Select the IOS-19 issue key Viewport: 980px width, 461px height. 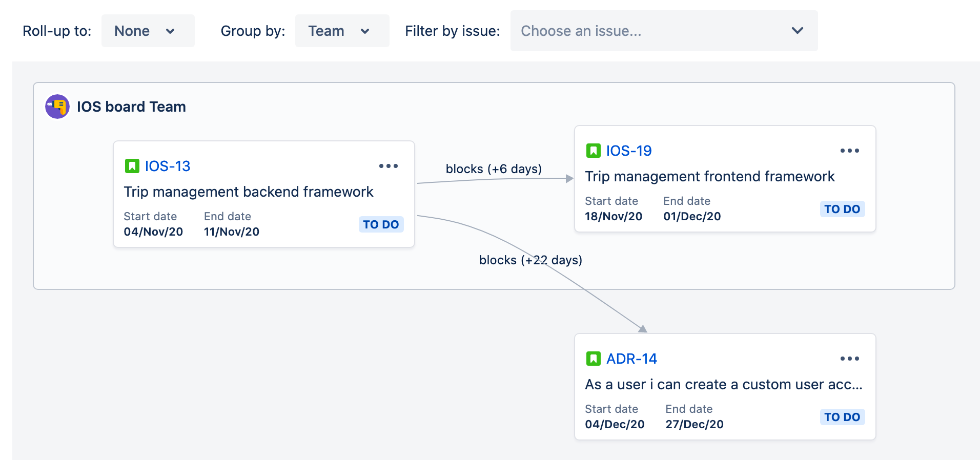628,151
